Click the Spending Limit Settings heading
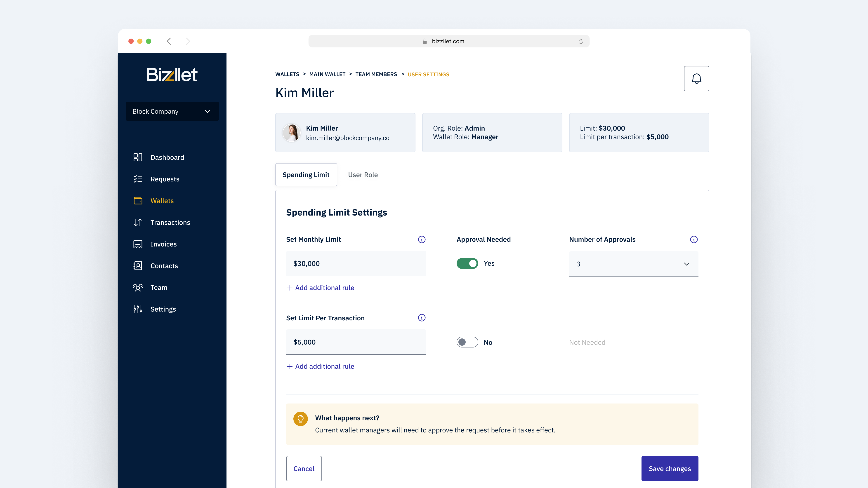 click(x=336, y=213)
